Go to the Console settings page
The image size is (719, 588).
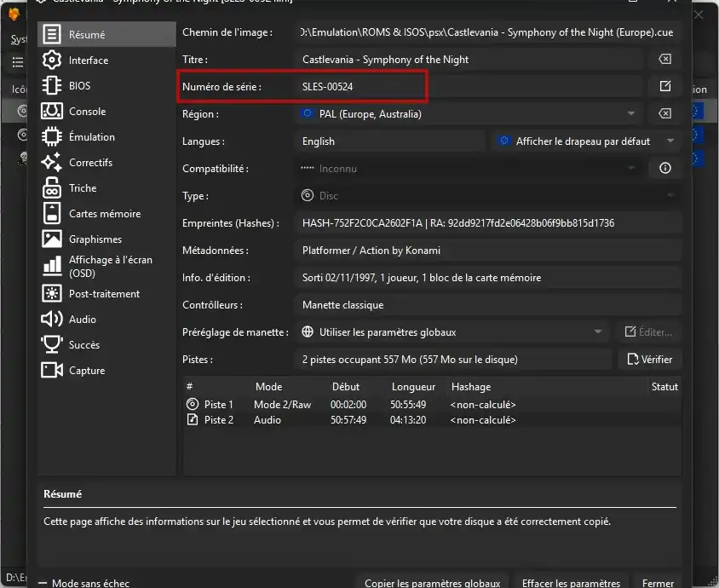point(106,112)
